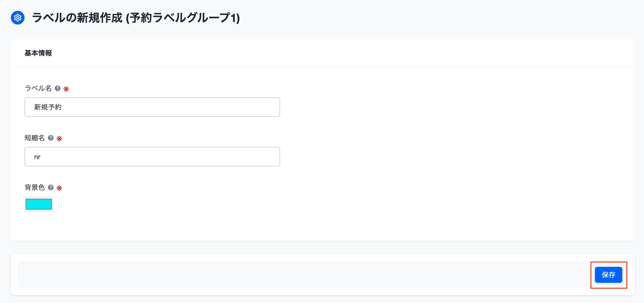Click the empty gray action bar beside 保存
Image resolution: width=644 pixels, height=303 pixels.
click(x=302, y=275)
